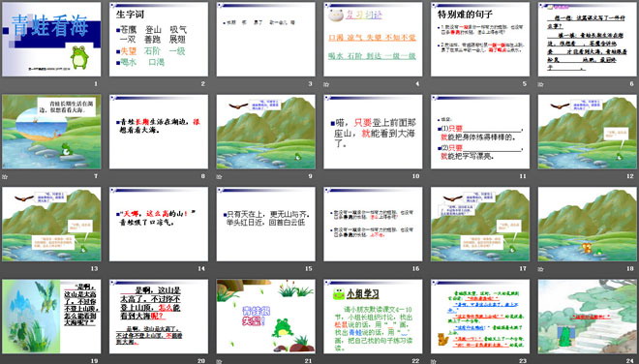This screenshot has width=639, height=364.
Task: Select slide 15 poem '只有天在上' thumbnail
Action: (x=265, y=225)
